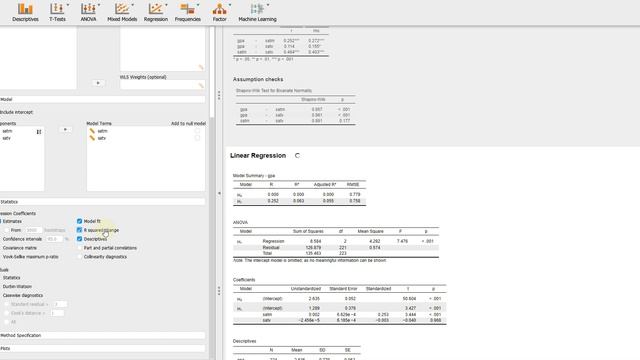
Task: Select the satv term in Model Terms
Action: (102, 138)
